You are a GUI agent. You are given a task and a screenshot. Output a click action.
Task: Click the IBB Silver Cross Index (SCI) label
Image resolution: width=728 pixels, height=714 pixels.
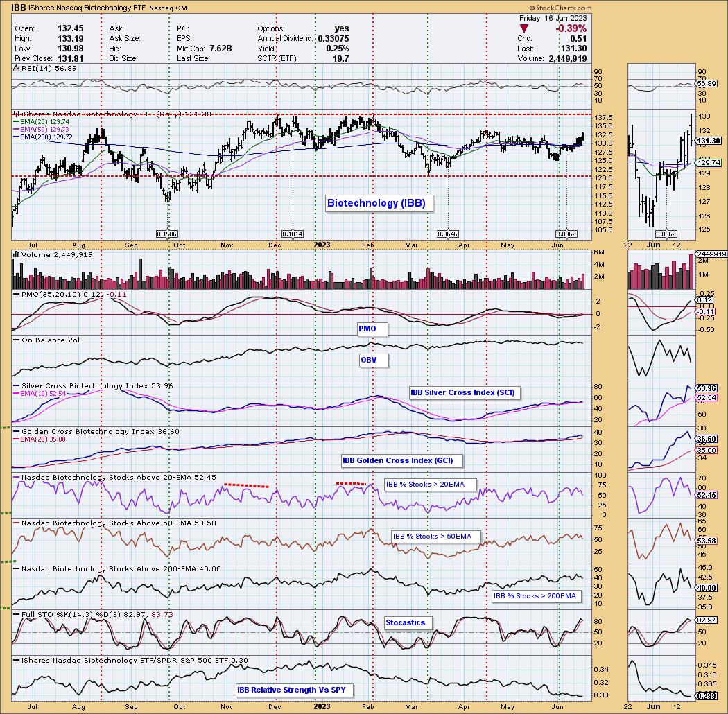click(x=465, y=392)
